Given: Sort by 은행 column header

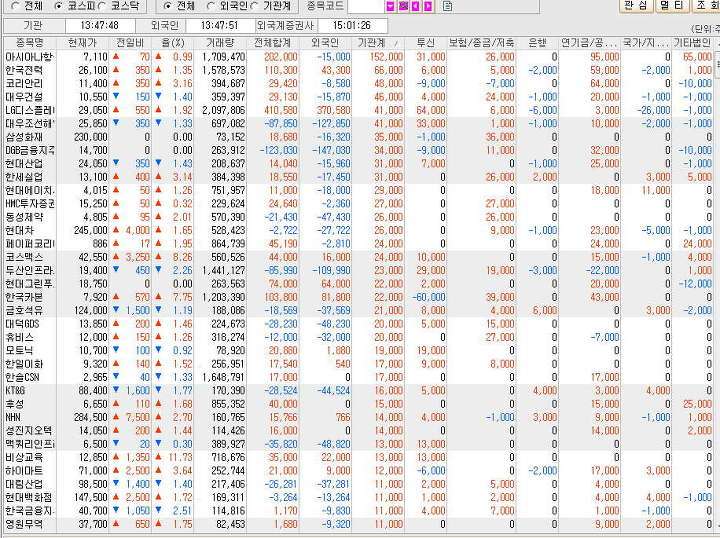Looking at the screenshot, I should point(537,43).
